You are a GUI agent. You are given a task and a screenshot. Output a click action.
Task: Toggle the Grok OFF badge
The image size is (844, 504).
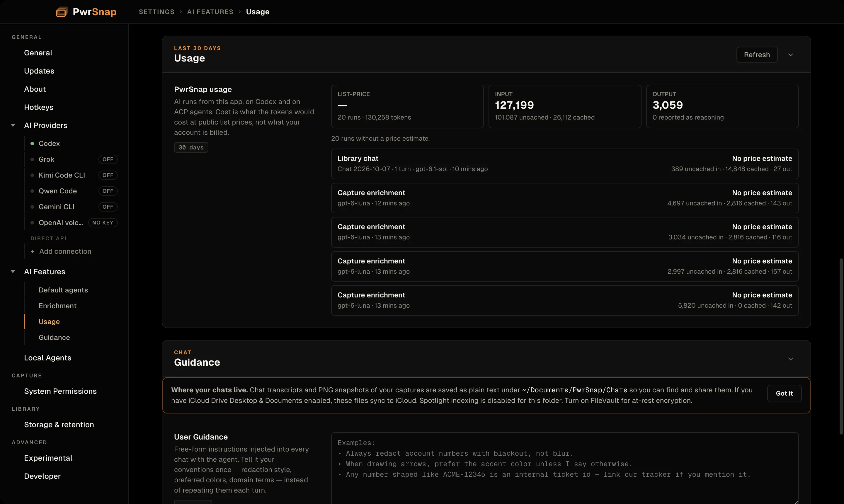pyautogui.click(x=108, y=159)
